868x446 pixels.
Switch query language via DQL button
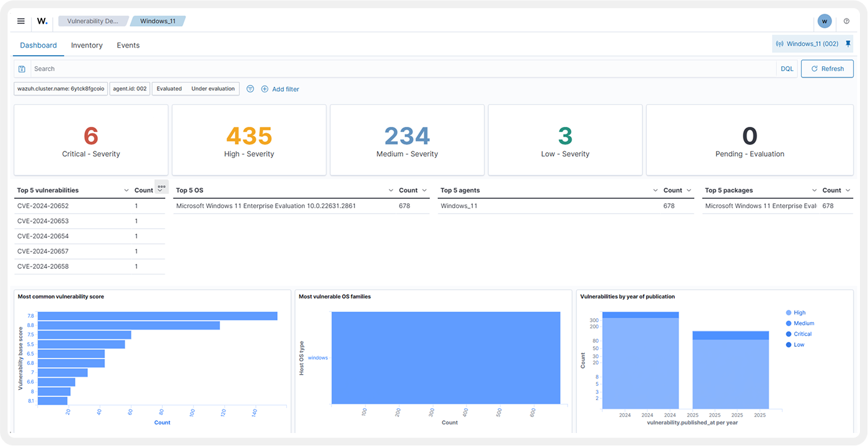tap(787, 69)
